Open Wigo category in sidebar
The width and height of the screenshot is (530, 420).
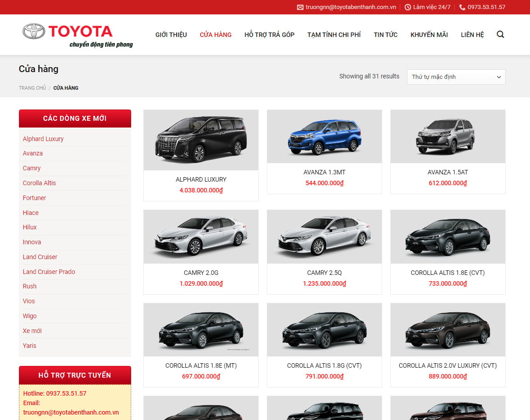[29, 316]
